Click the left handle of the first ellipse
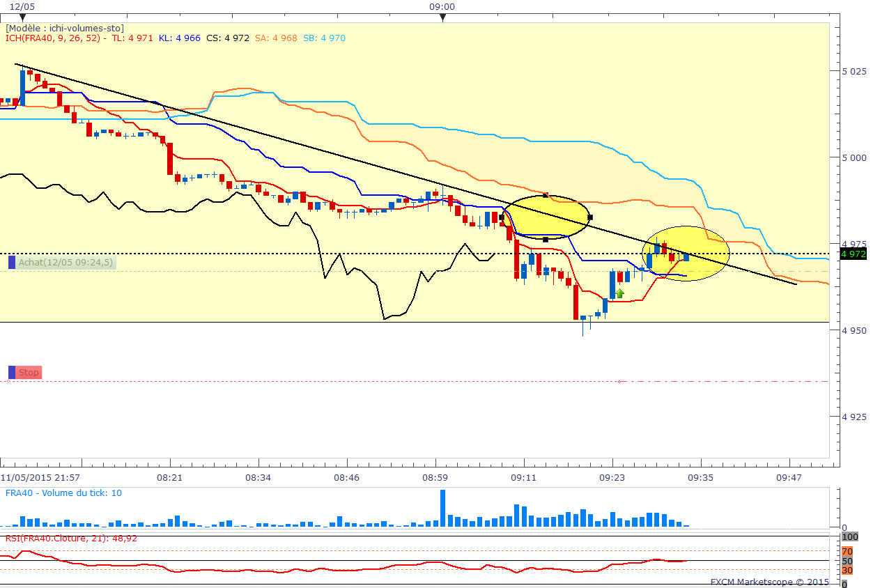 coord(502,217)
